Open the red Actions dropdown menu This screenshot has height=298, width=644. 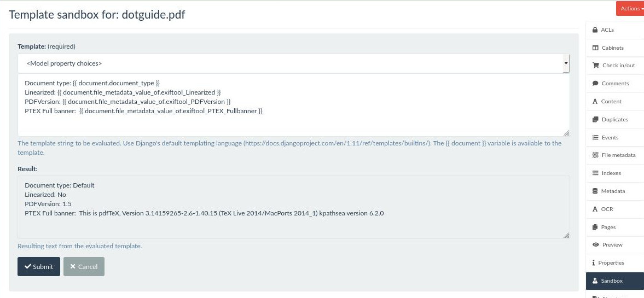(x=630, y=9)
